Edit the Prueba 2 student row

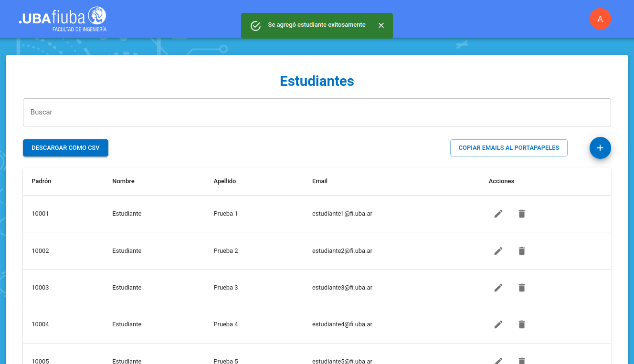pyautogui.click(x=498, y=251)
